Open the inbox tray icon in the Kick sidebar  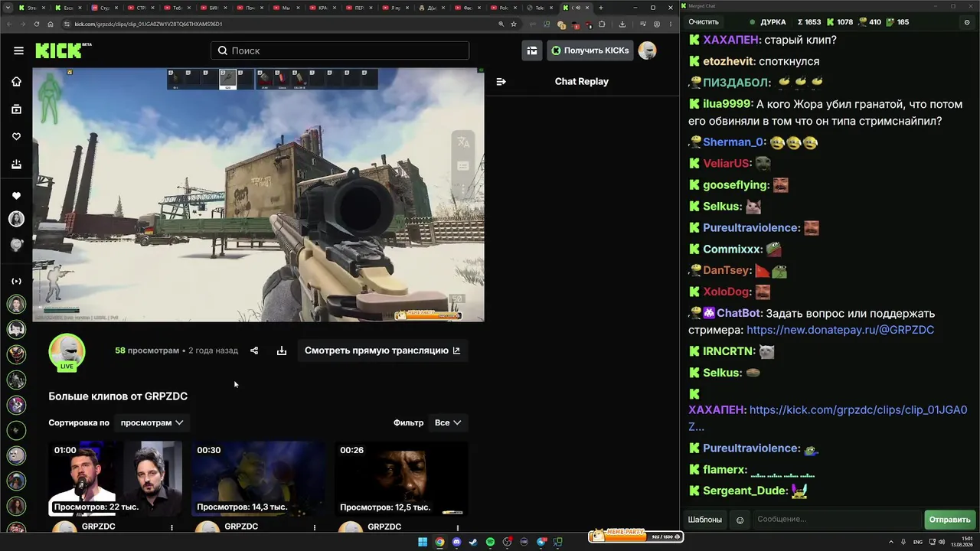click(16, 165)
